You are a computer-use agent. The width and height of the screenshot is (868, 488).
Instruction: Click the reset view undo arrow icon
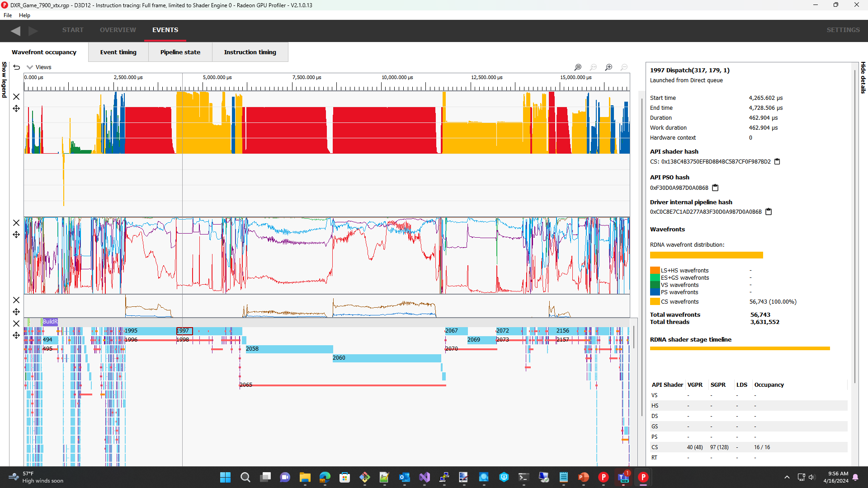[x=17, y=67]
